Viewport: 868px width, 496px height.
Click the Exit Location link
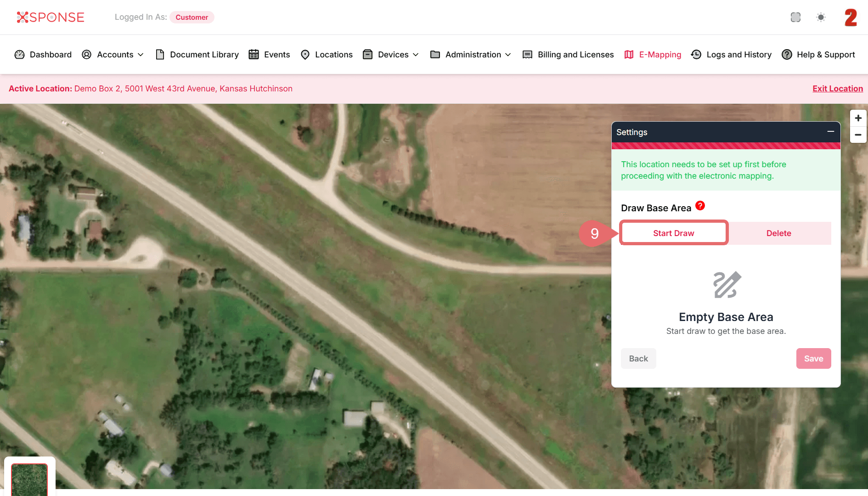(837, 89)
